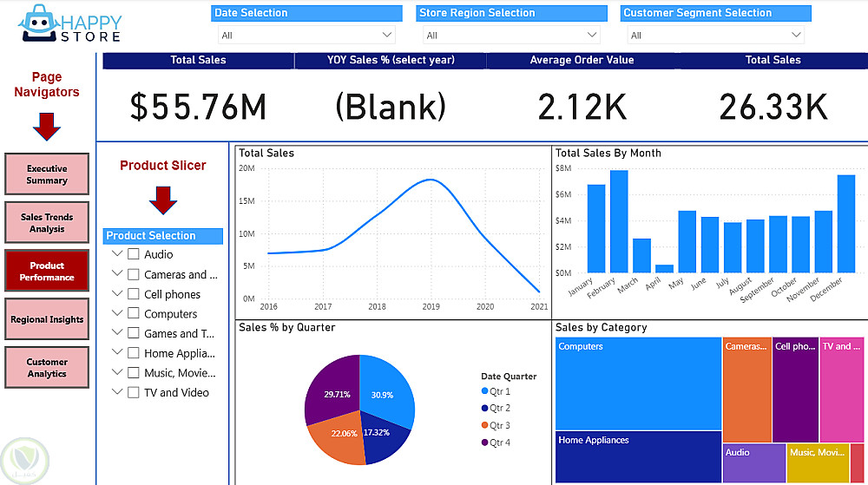The image size is (868, 485).
Task: Open the Customer Analytics page
Action: tap(47, 368)
